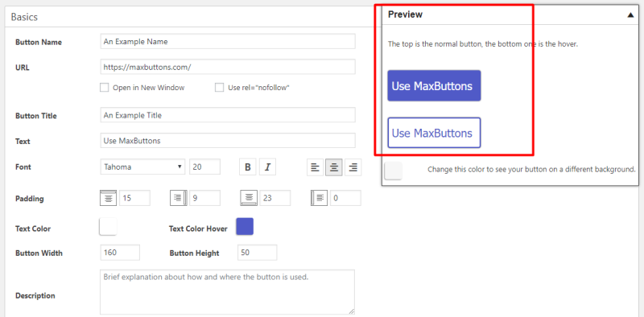The height and width of the screenshot is (317, 644).
Task: Check Use rel="nofollow" option
Action: click(x=219, y=88)
